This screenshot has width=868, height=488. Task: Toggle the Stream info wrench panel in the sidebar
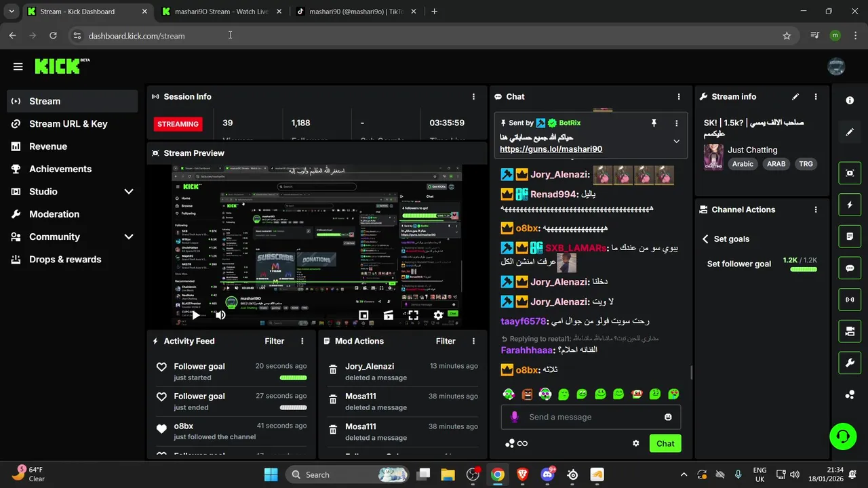point(850,363)
